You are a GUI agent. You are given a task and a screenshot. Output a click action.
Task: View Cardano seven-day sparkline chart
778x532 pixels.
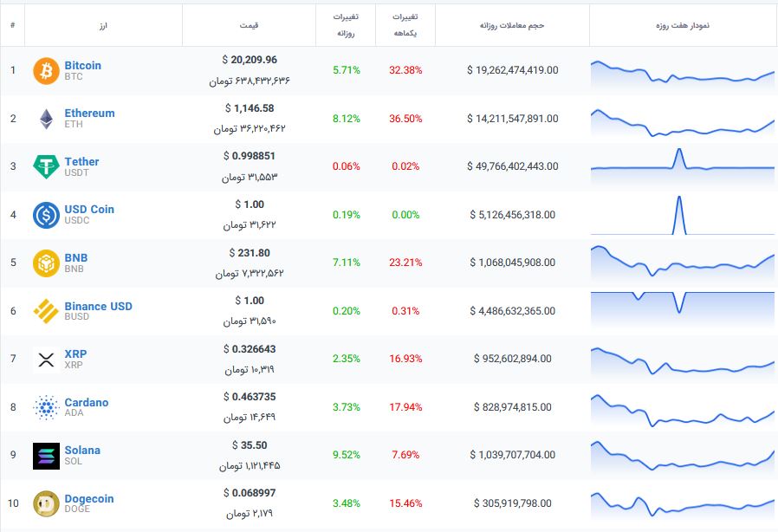(683, 412)
